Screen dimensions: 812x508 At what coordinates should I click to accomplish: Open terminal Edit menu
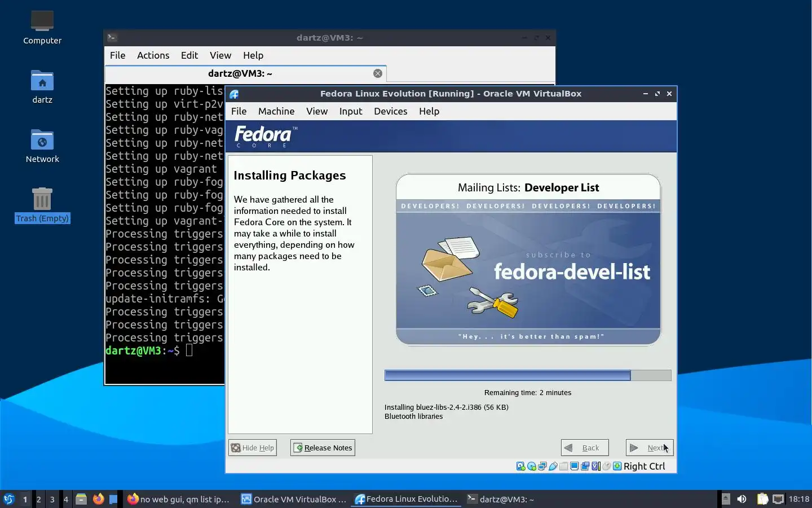pos(189,55)
